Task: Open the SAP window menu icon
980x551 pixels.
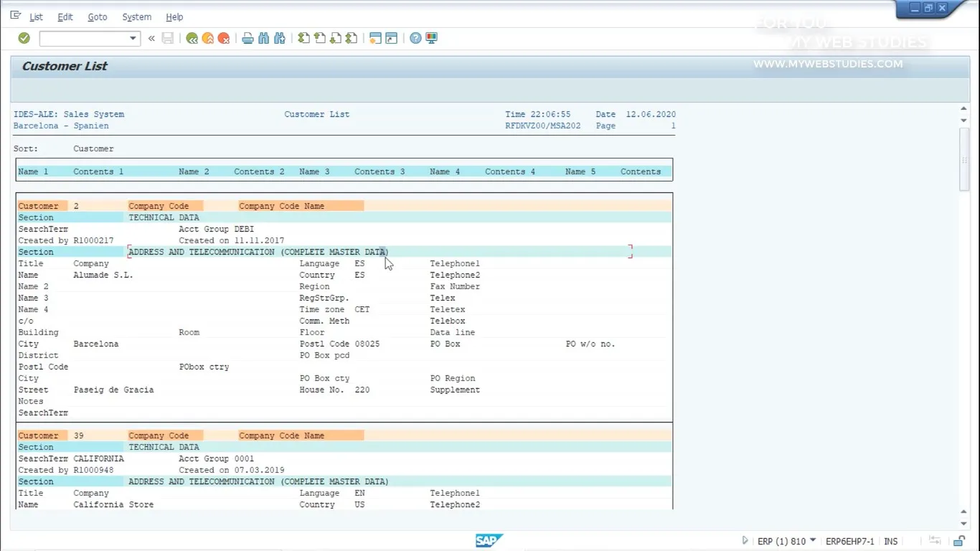Action: (15, 16)
